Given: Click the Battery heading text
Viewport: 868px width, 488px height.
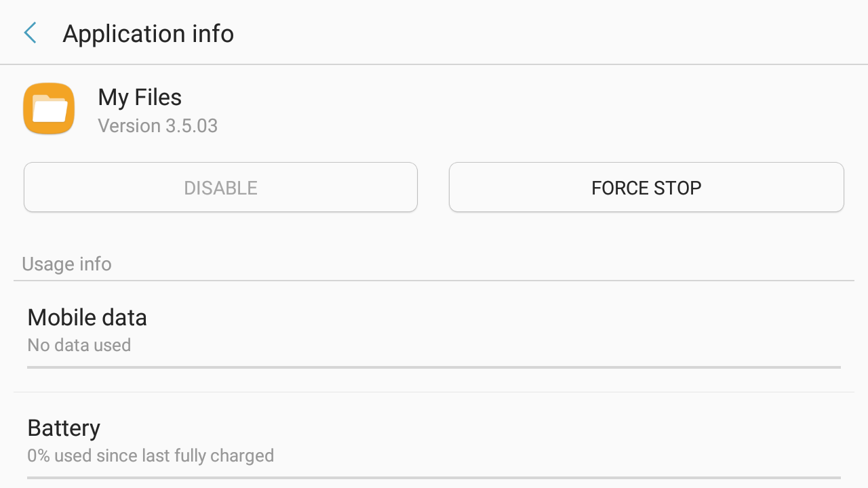Looking at the screenshot, I should click(64, 428).
